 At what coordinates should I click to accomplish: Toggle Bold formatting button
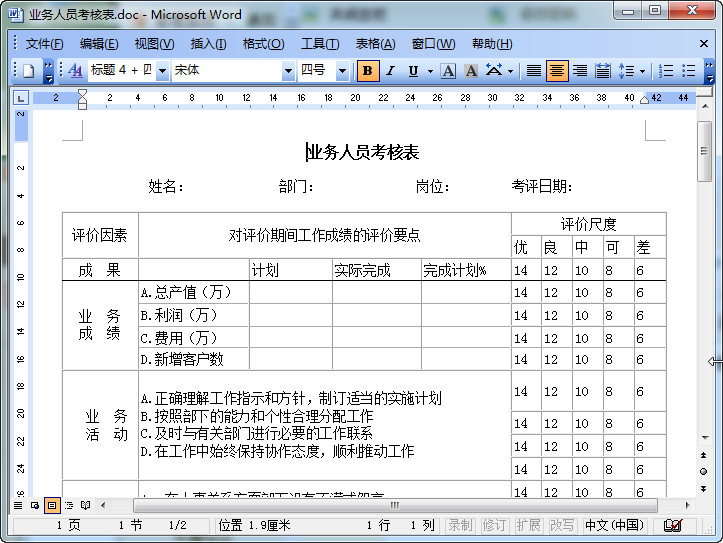pos(368,71)
